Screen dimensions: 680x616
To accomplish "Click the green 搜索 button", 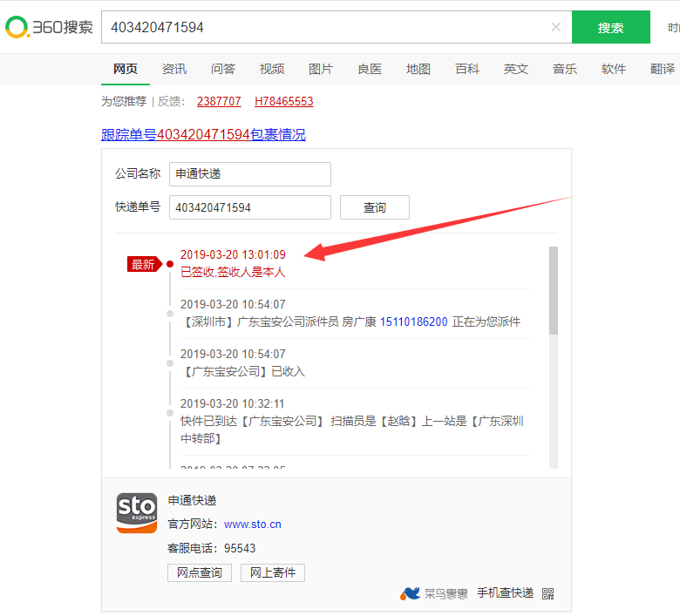I will tap(610, 27).
